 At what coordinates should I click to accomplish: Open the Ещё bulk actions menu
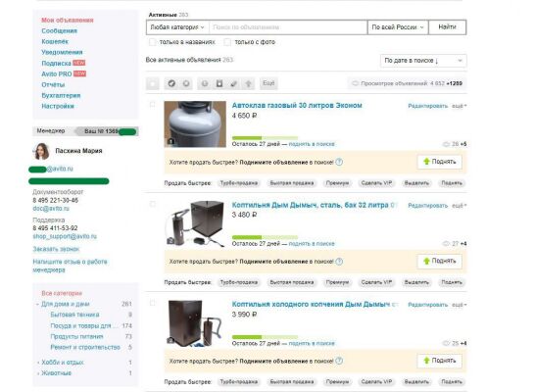click(268, 83)
